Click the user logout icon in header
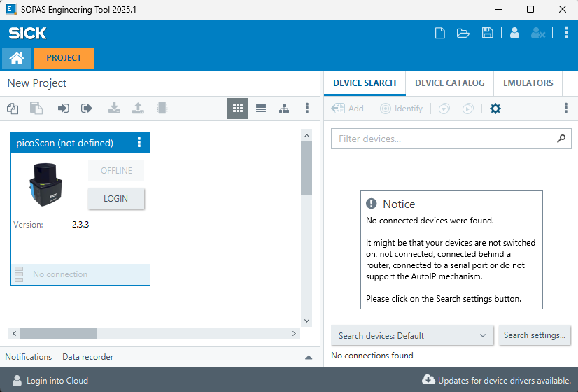 point(538,33)
